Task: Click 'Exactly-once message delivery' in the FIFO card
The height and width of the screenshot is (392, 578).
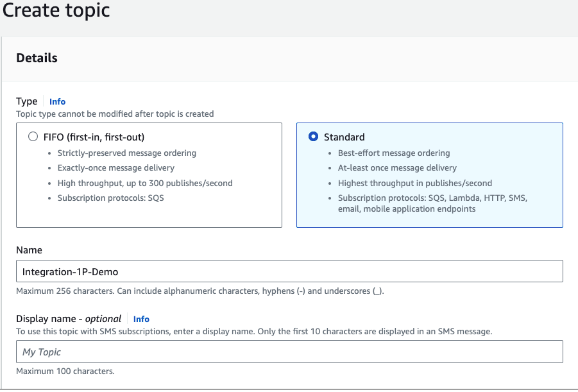Action: click(x=115, y=168)
